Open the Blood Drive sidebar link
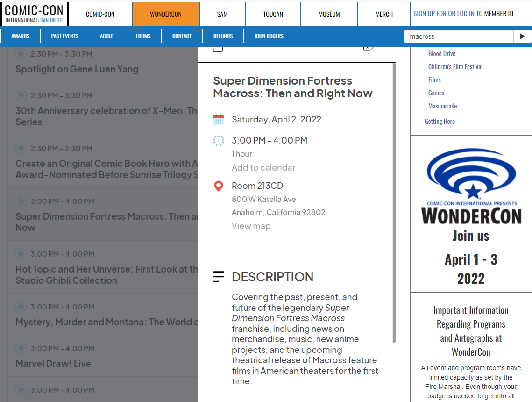The height and width of the screenshot is (402, 532). coord(442,54)
